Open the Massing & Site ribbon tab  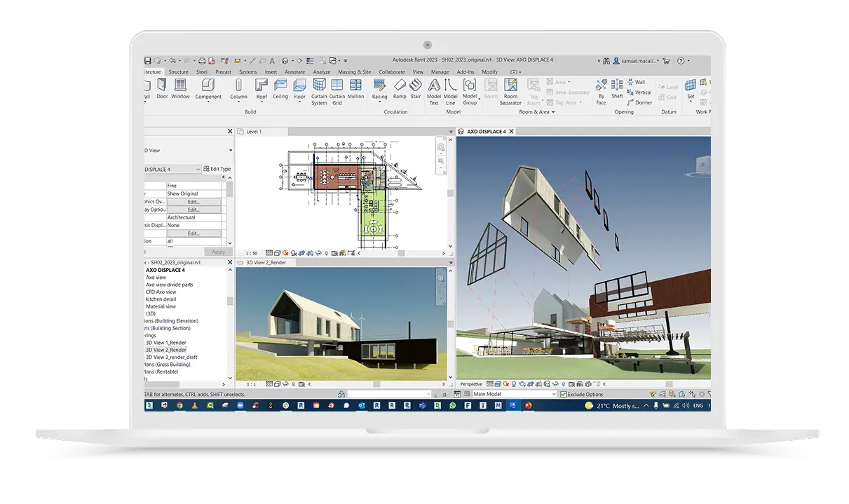pos(354,71)
